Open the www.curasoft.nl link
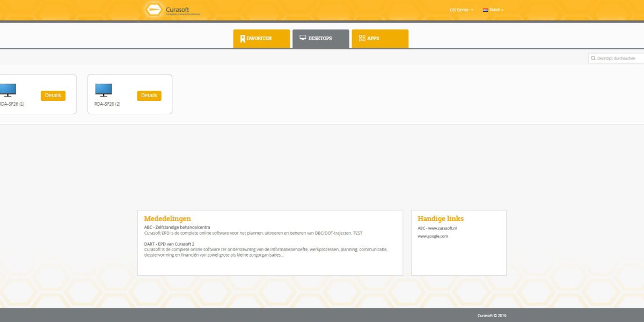This screenshot has height=322, width=644. (x=441, y=227)
